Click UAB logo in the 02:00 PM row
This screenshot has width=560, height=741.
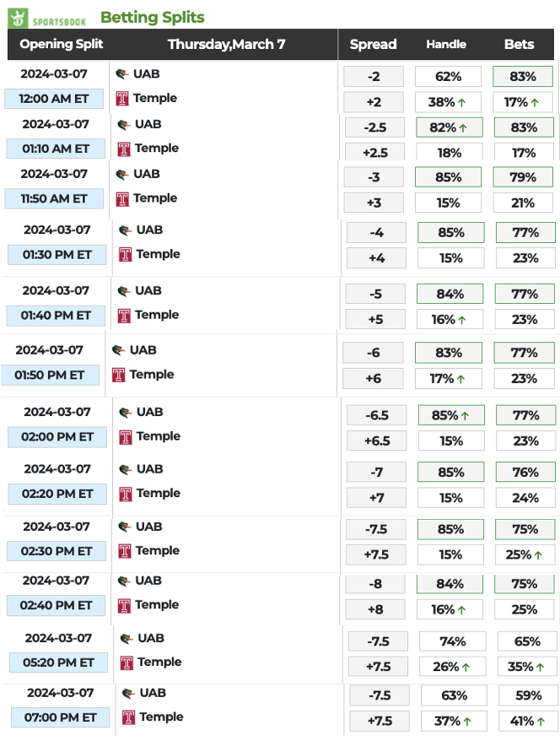(x=126, y=413)
